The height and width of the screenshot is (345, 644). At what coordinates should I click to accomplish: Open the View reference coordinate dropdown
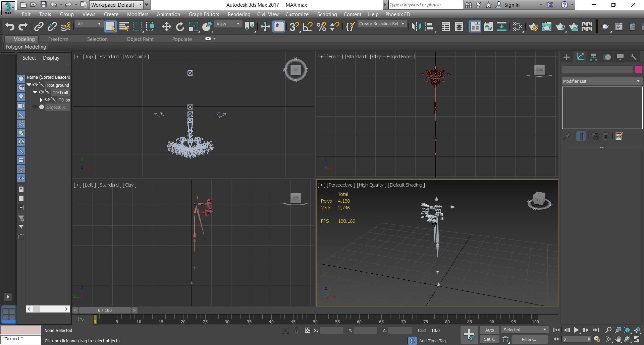click(x=228, y=24)
